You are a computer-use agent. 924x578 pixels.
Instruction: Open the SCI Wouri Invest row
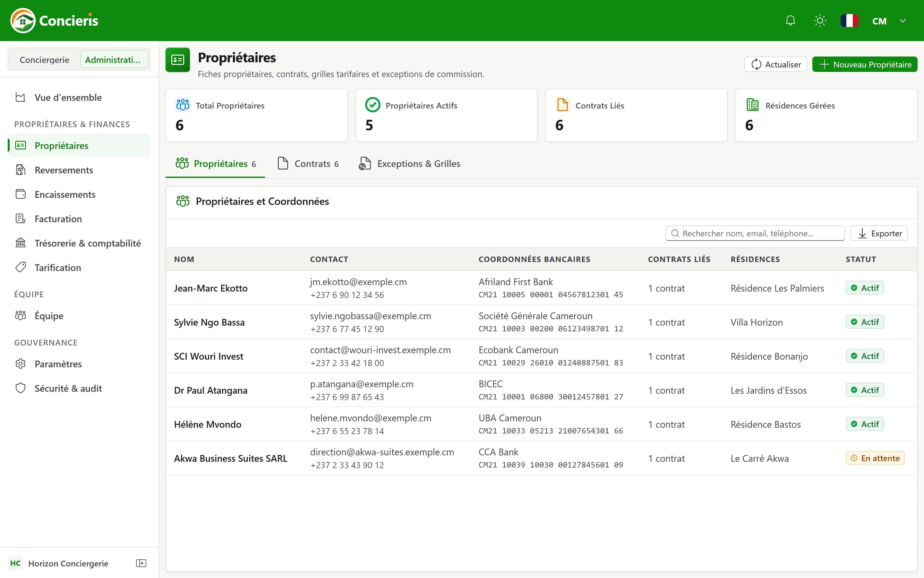[x=542, y=356]
